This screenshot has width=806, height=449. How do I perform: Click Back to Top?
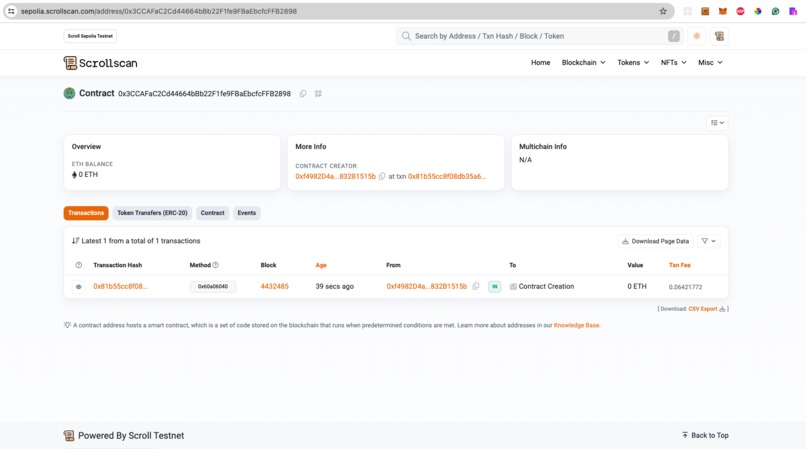click(705, 435)
